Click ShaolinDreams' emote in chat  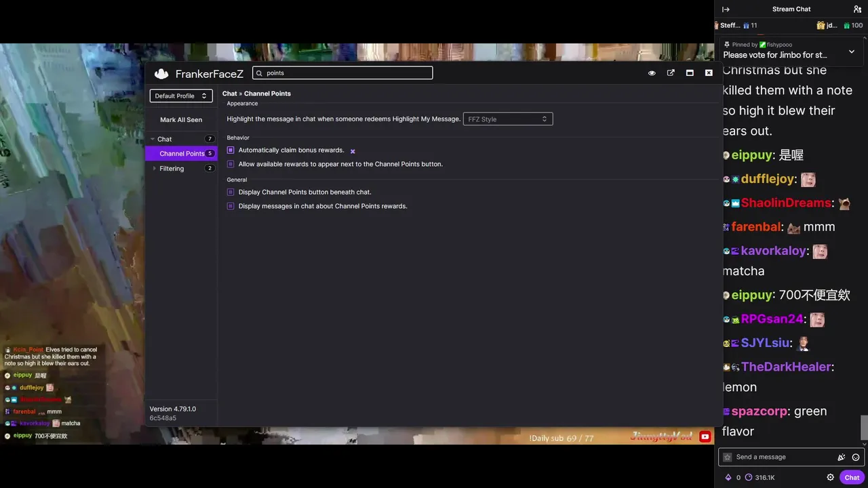844,203
